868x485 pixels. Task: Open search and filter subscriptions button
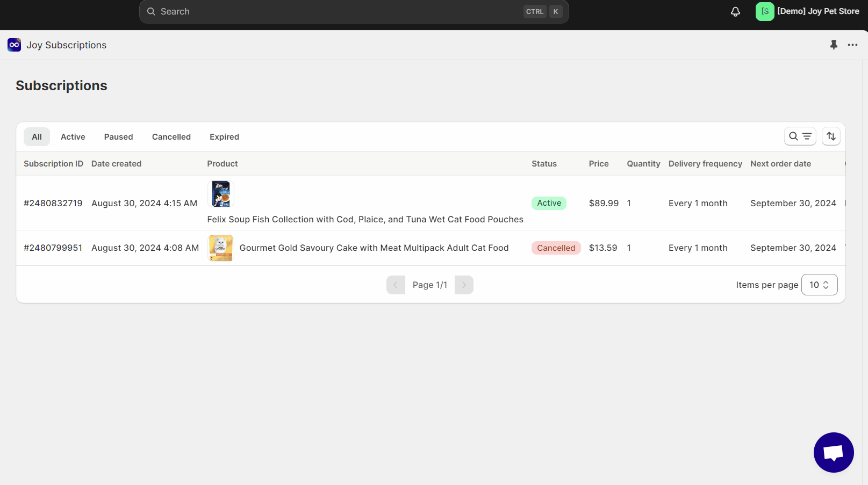(x=800, y=136)
